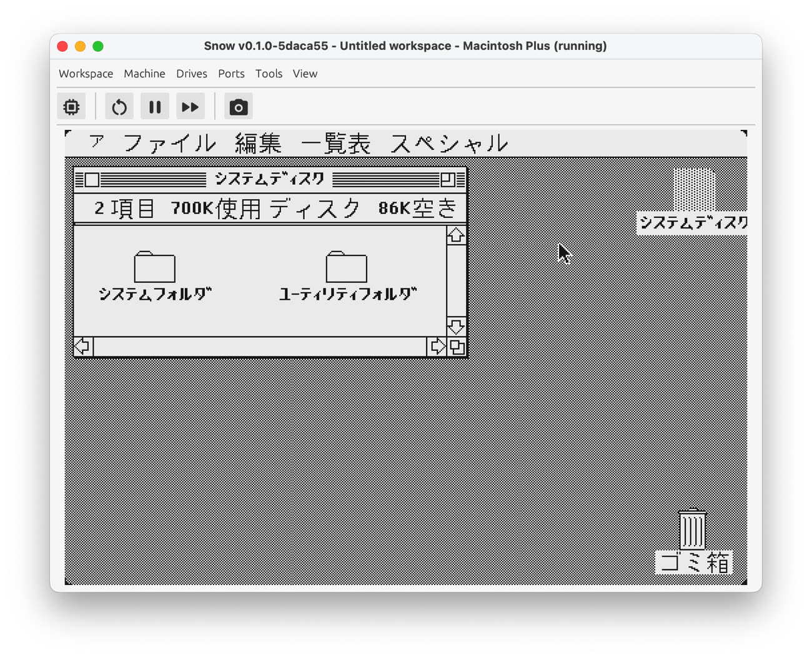
Task: Select the ユーティリティフォルダ folder icon
Action: pyautogui.click(x=347, y=267)
